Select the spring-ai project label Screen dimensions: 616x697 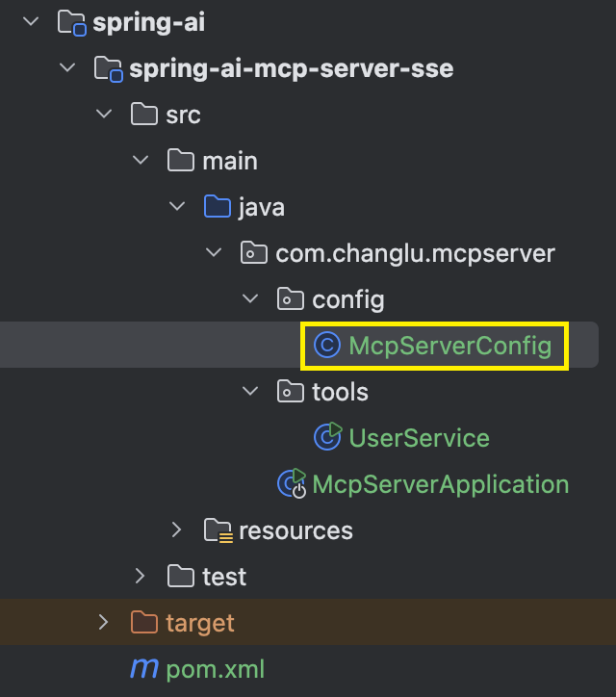pyautogui.click(x=149, y=23)
